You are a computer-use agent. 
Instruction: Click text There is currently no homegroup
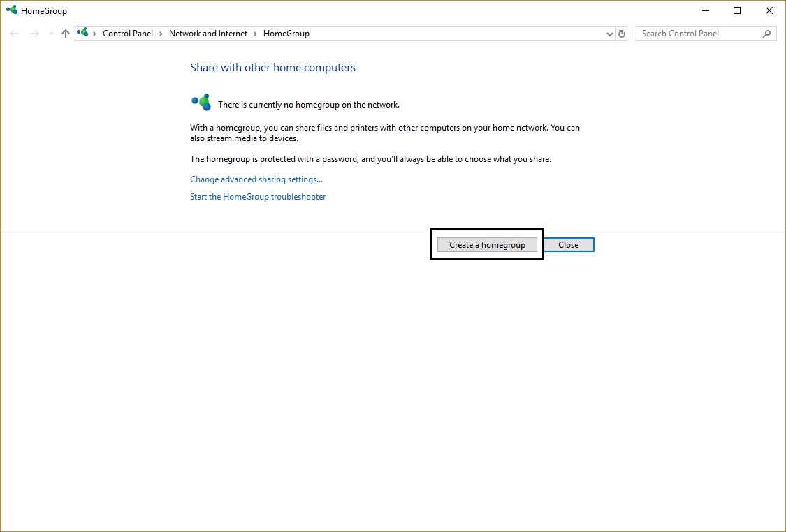(309, 105)
